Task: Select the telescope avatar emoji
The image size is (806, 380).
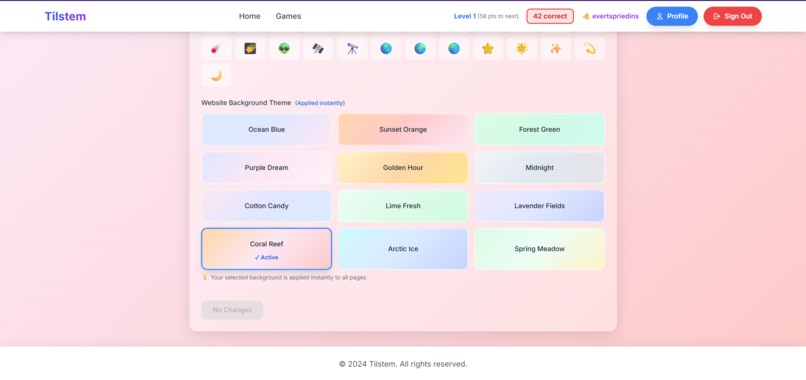Action: (x=352, y=49)
